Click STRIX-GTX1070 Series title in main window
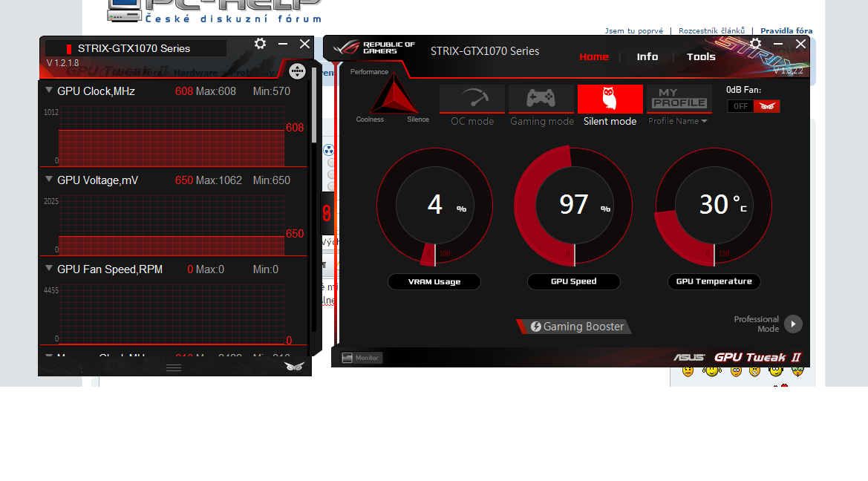The height and width of the screenshot is (481, 868). [485, 51]
